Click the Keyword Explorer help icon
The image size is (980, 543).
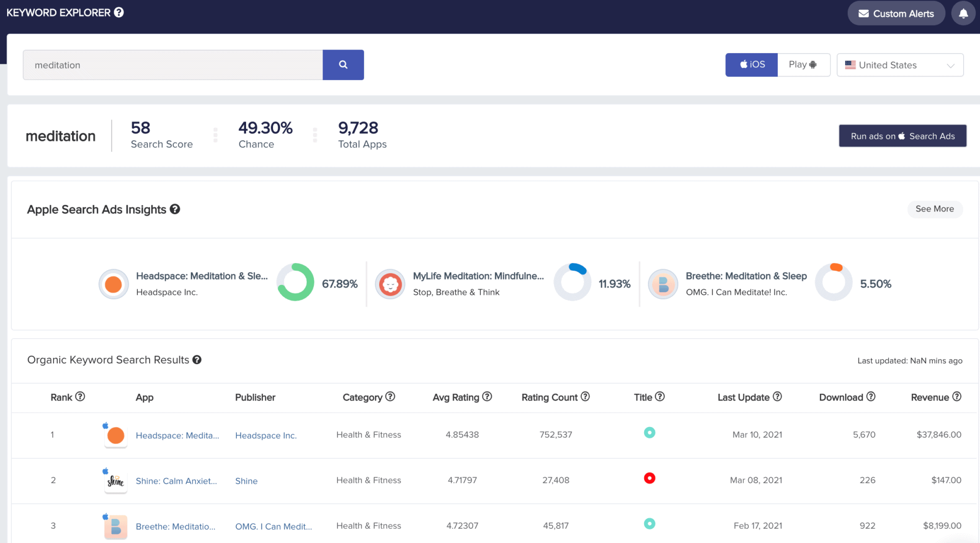(x=119, y=12)
